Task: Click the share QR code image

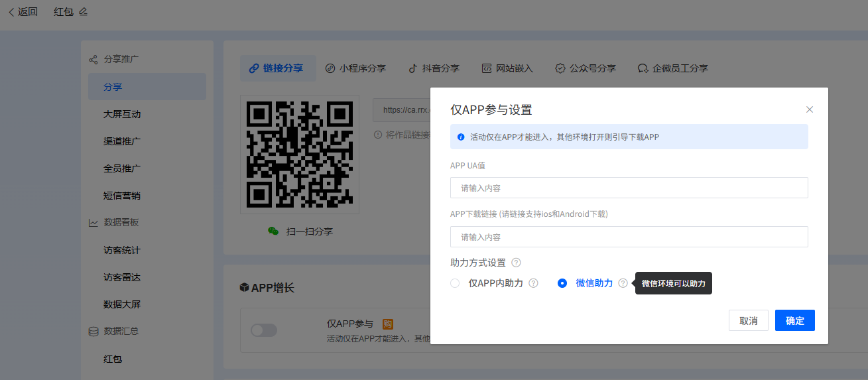Action: click(299, 154)
